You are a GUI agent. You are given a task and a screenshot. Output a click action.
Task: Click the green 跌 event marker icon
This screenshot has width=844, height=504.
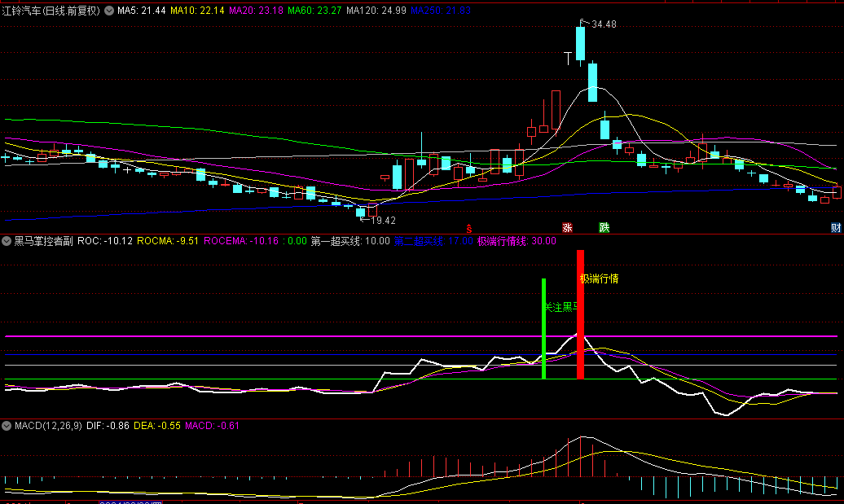pyautogui.click(x=604, y=227)
